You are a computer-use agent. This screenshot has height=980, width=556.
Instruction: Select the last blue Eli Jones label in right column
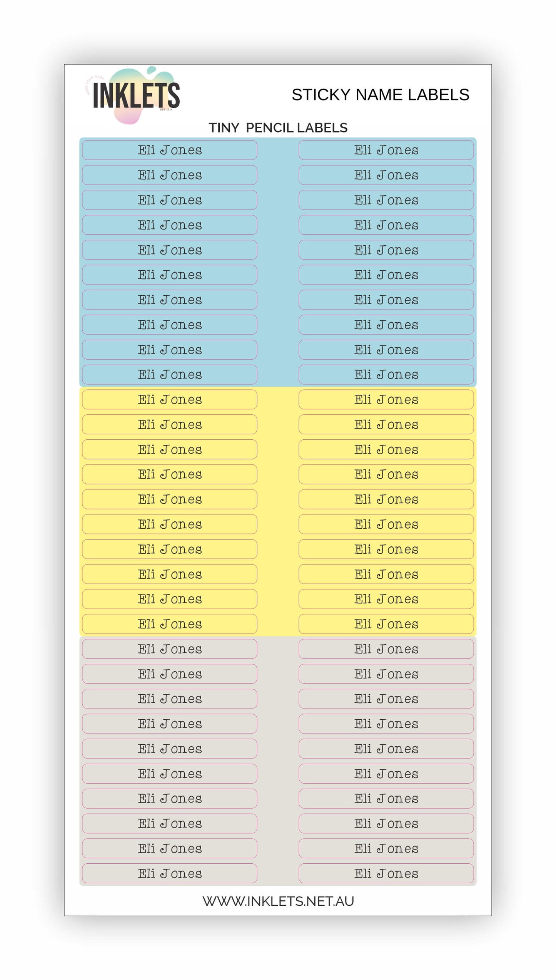pyautogui.click(x=386, y=375)
